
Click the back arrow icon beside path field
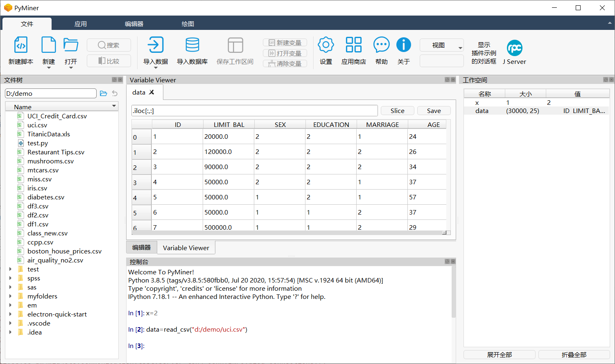pyautogui.click(x=115, y=93)
